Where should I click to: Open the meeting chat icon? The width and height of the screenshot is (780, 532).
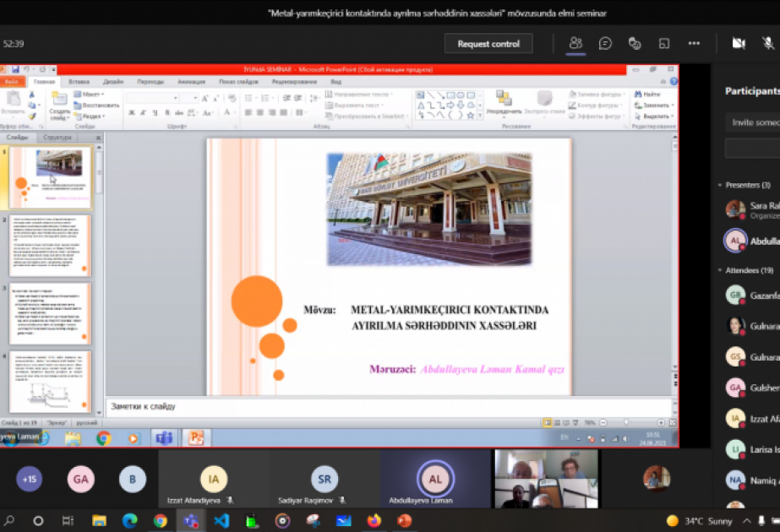coord(605,44)
